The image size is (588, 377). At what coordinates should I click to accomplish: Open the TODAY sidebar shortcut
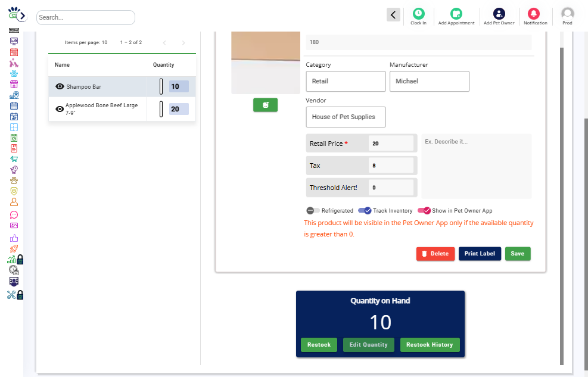point(14,30)
